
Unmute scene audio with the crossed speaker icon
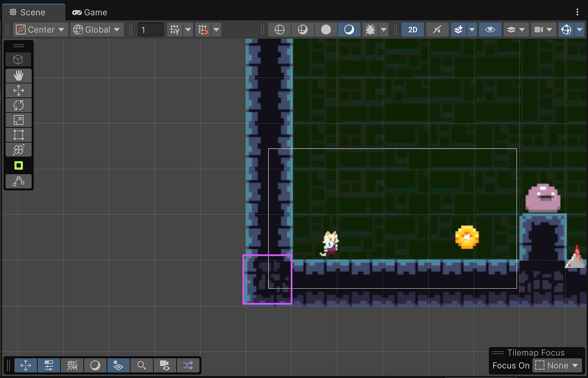pos(437,29)
